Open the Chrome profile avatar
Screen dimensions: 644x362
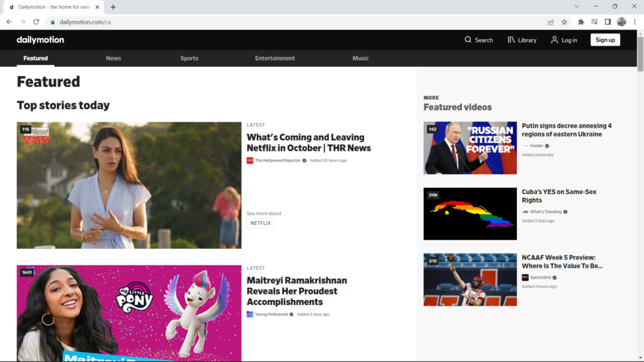[621, 22]
